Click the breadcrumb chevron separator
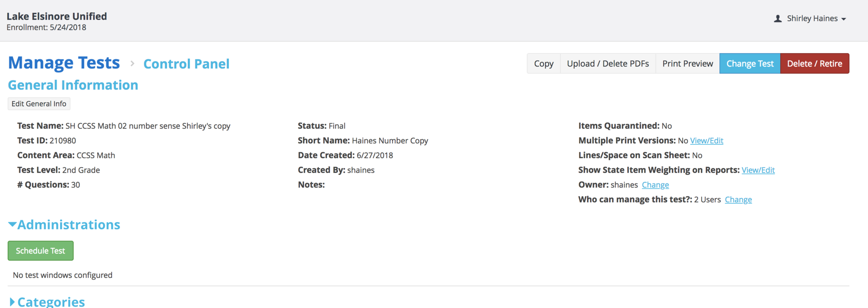The image size is (868, 308). (132, 64)
